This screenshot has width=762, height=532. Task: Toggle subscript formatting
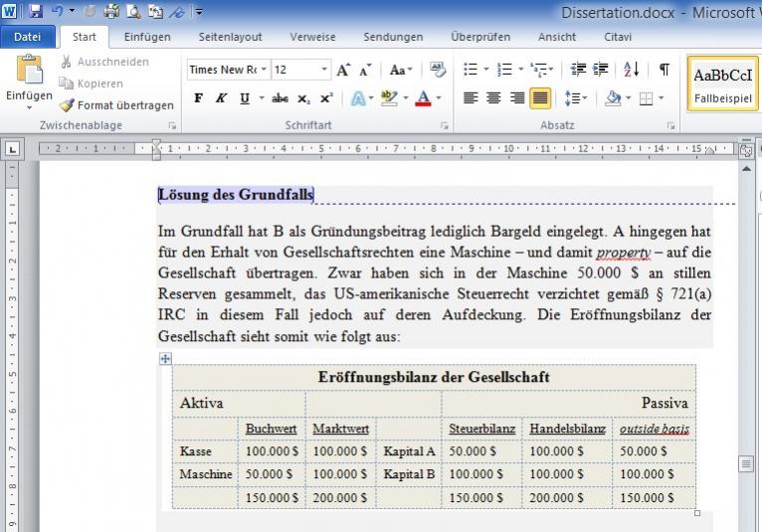pos(303,98)
